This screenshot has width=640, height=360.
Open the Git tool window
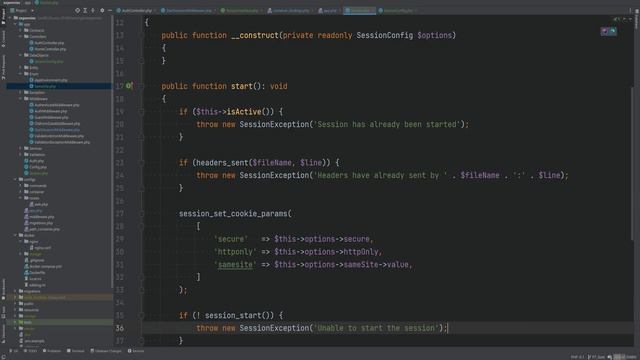click(x=14, y=351)
